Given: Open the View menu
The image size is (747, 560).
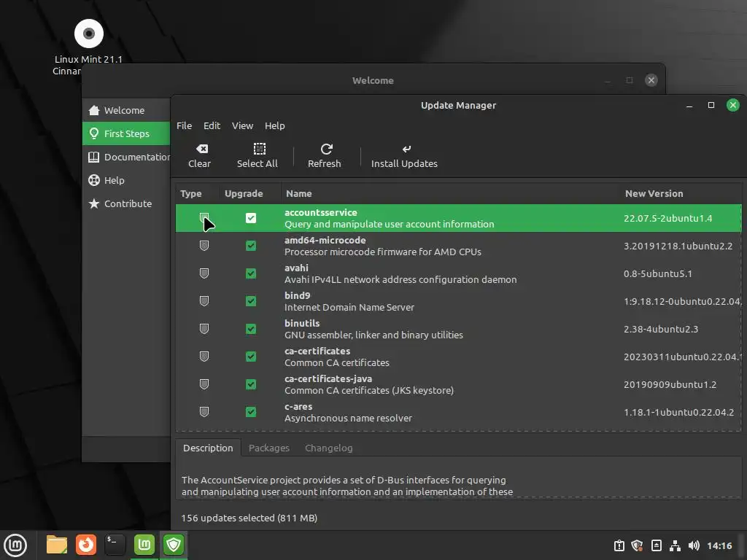Looking at the screenshot, I should 242,125.
